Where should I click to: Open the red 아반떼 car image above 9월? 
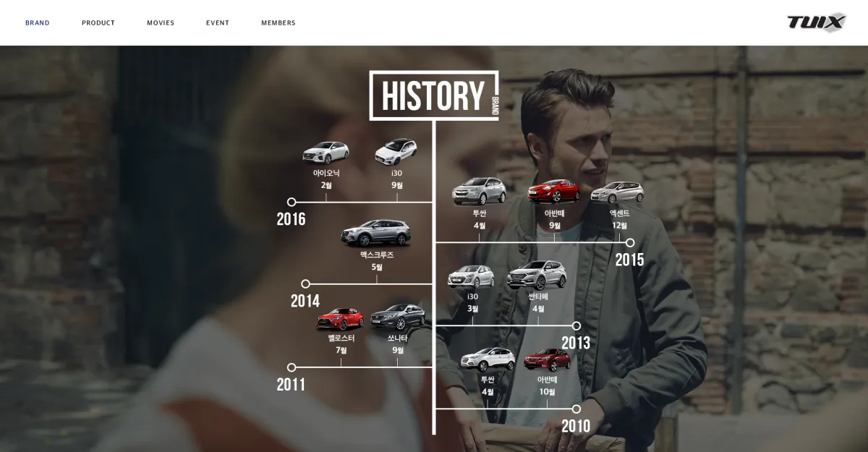[554, 192]
